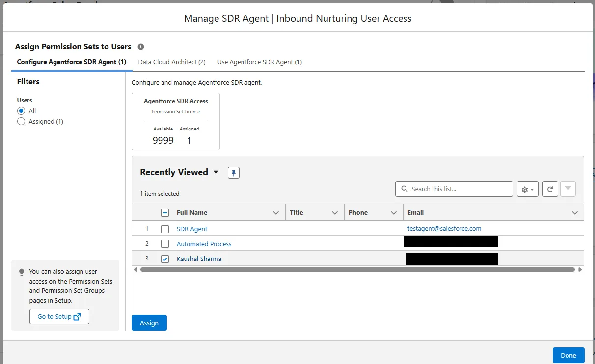595x364 pixels.
Task: Select the All users radio option
Action: (x=21, y=111)
